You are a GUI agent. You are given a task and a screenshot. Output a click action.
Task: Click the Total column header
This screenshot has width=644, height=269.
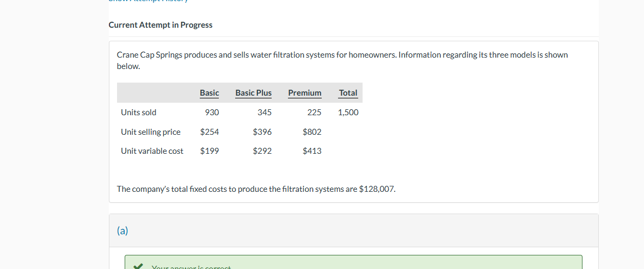coord(348,93)
